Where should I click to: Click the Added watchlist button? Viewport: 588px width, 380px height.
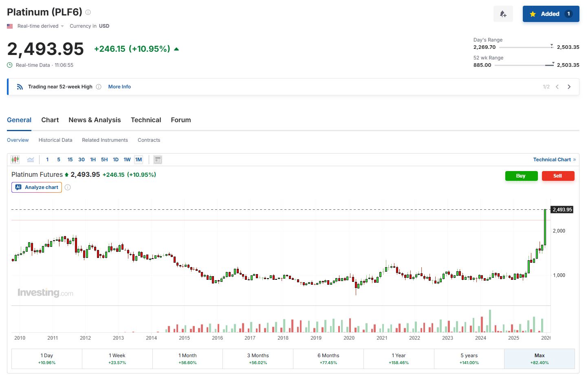[x=551, y=14]
